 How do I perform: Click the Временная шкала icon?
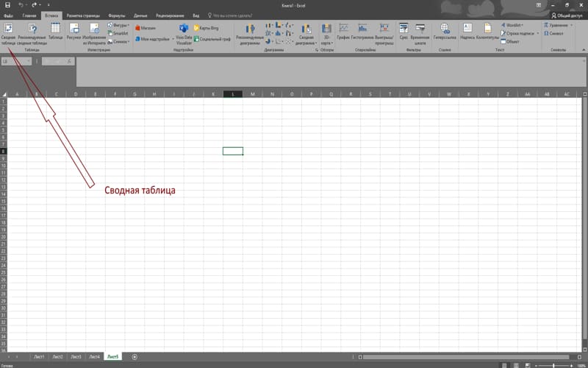pyautogui.click(x=420, y=28)
